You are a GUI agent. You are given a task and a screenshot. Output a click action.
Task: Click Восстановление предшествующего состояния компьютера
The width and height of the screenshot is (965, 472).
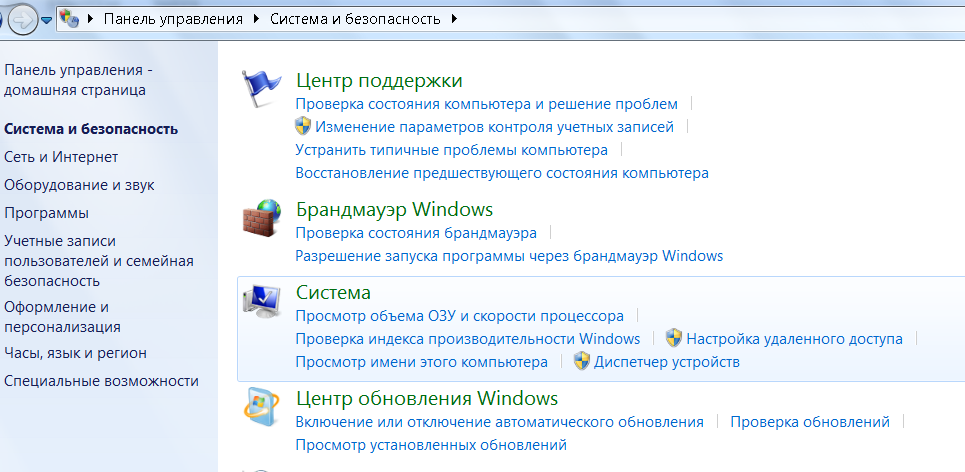tap(502, 173)
